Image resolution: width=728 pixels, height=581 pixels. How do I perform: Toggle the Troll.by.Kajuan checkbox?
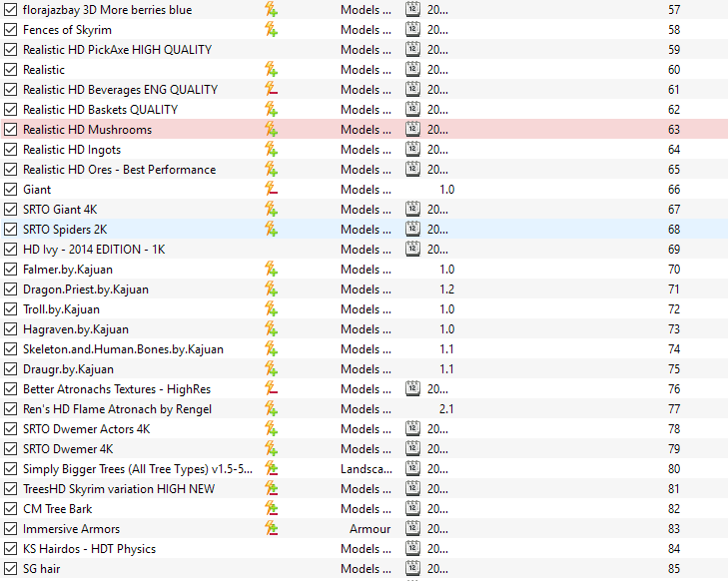(11, 309)
